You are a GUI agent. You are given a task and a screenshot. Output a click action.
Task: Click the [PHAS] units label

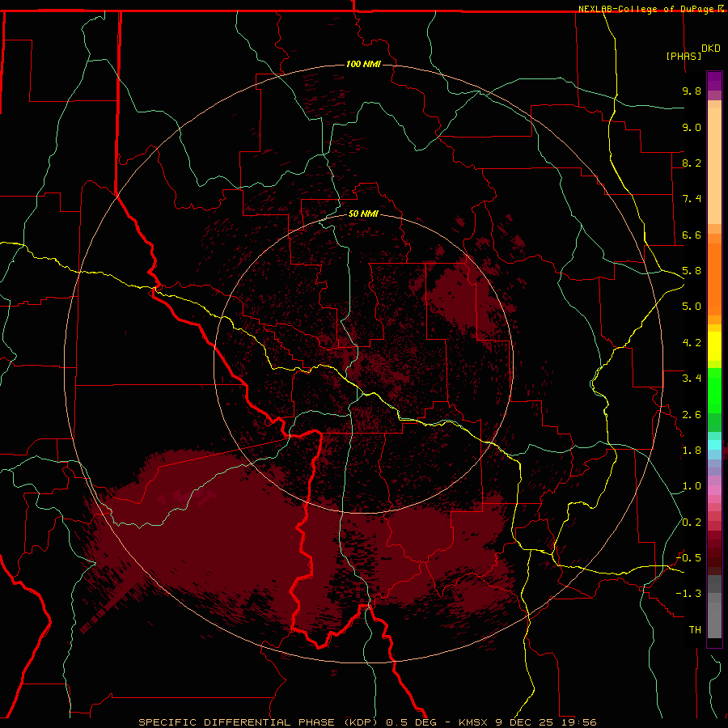[x=684, y=56]
